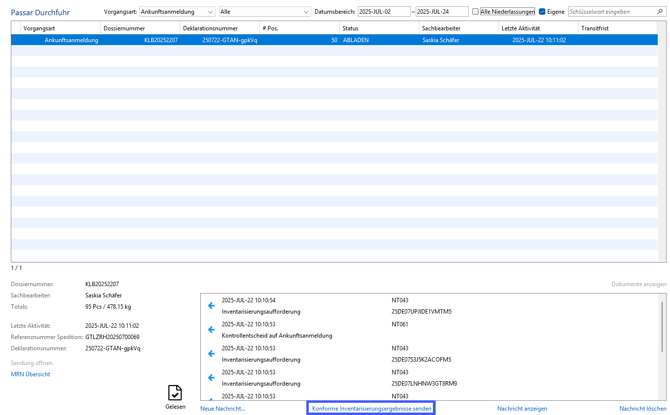Click Konforme Inventarisierungsergebnisse senden link
This screenshot has height=415, width=670.
[x=371, y=409]
